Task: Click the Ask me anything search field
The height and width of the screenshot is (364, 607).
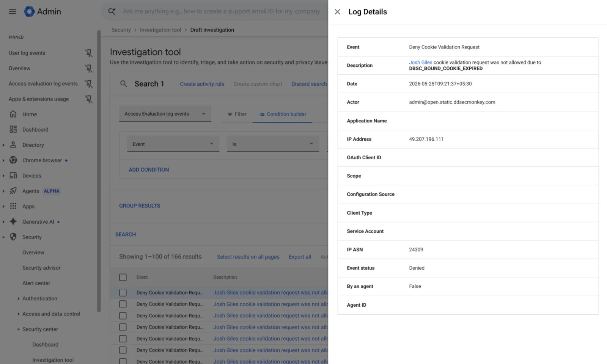Action: click(x=221, y=11)
